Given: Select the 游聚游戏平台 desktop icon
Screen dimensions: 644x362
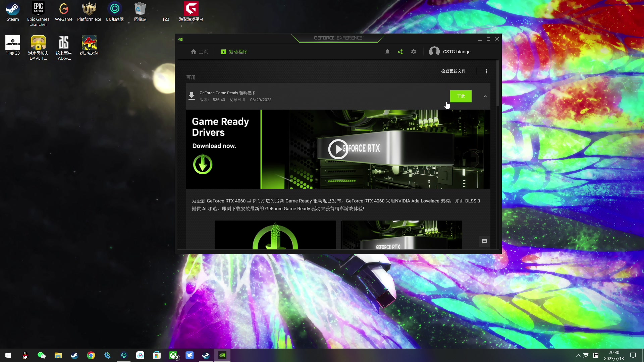Looking at the screenshot, I should click(x=191, y=12).
